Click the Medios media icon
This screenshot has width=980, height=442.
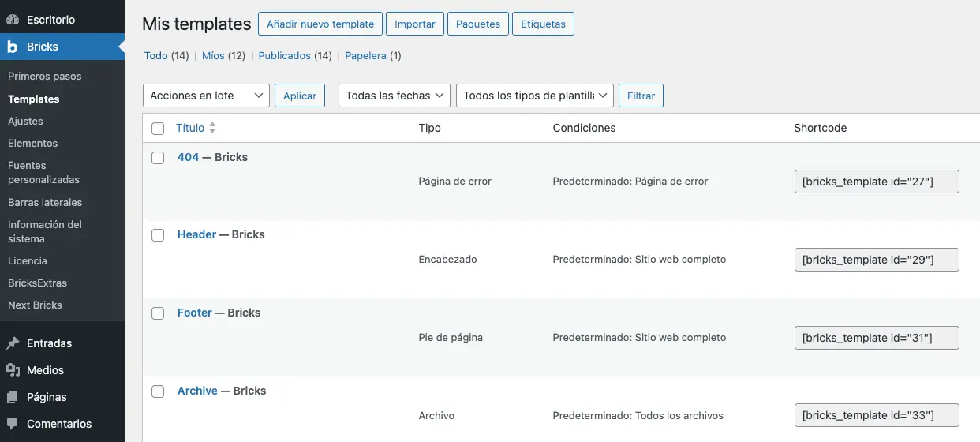point(13,370)
